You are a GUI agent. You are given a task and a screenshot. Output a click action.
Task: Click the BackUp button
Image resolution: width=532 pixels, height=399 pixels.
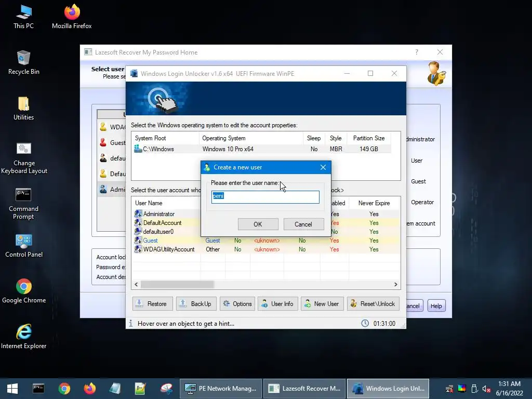point(196,303)
